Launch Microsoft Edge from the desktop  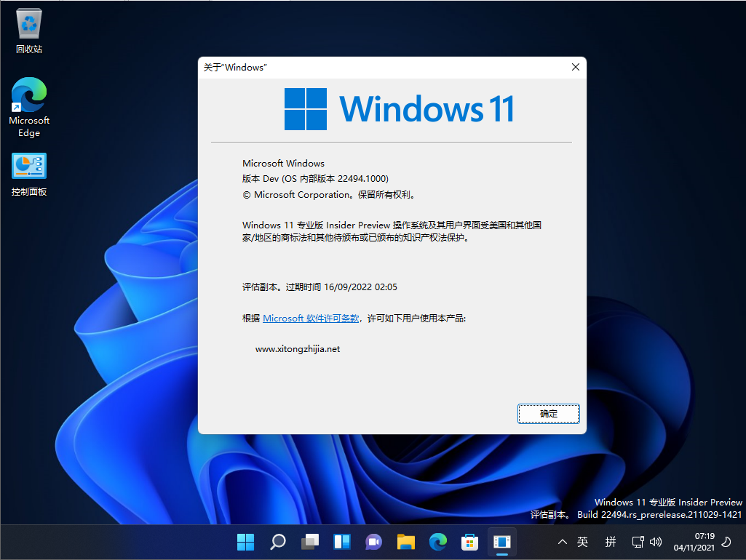[28, 95]
